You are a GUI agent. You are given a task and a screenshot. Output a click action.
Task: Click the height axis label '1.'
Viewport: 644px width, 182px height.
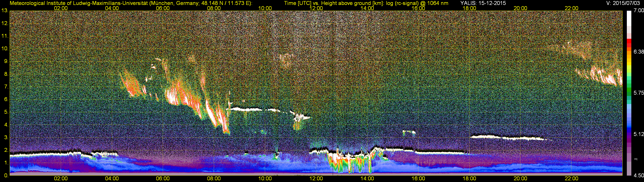(6, 163)
